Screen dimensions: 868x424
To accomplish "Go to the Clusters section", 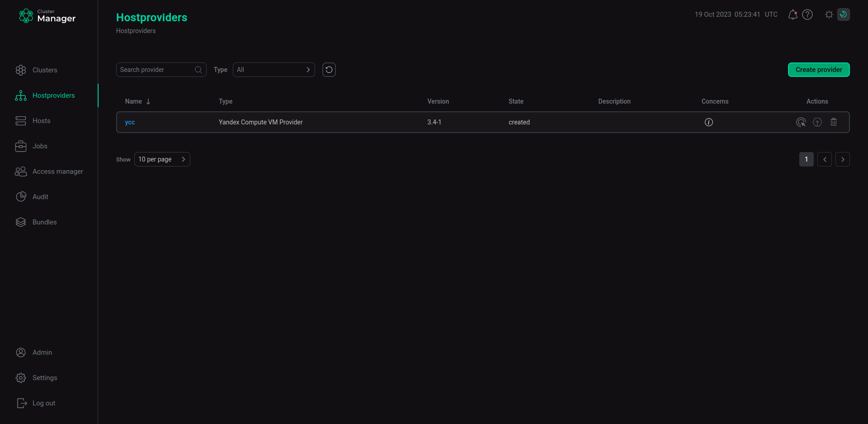I will coord(45,70).
